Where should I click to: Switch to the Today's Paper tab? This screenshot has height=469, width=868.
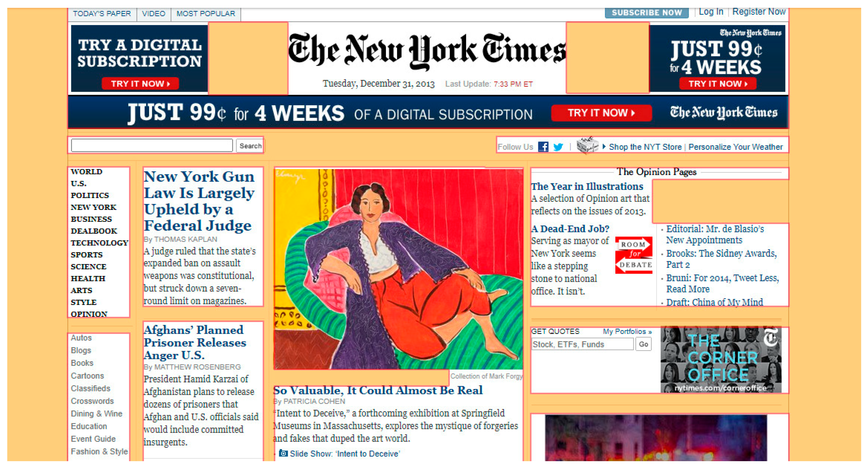pyautogui.click(x=102, y=13)
